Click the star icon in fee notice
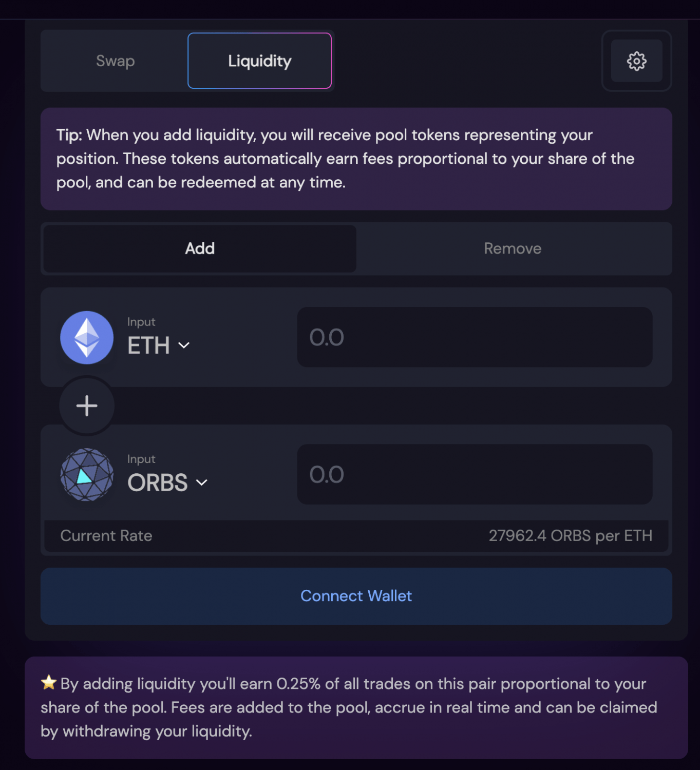This screenshot has width=700, height=770. point(49,682)
